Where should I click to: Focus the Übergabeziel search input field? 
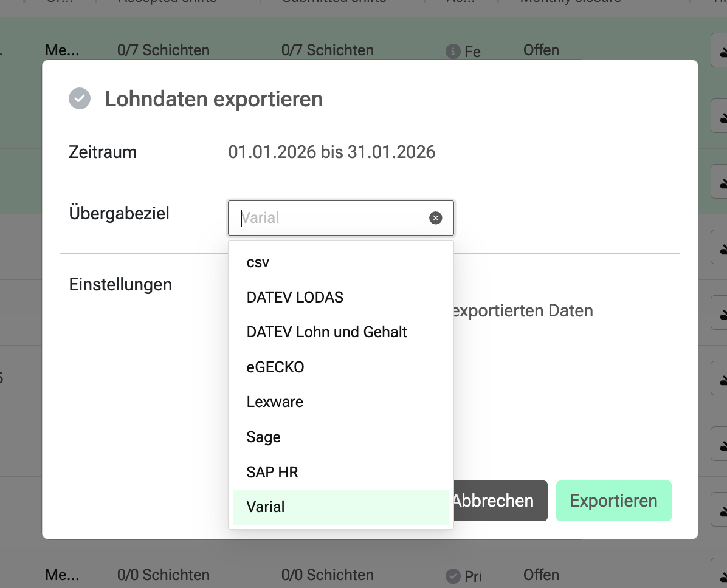[331, 218]
